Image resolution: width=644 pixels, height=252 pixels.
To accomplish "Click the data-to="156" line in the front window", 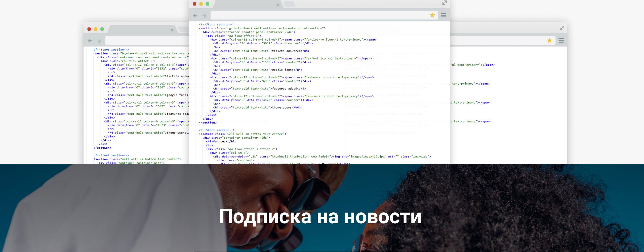I will pyautogui.click(x=262, y=62).
